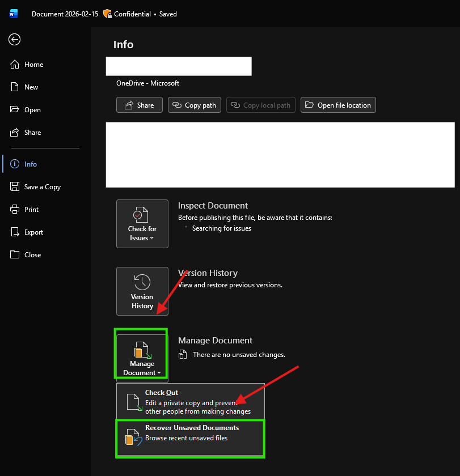Screen dimensions: 460x476
Task: Select Share in the left sidebar
Action: pyautogui.click(x=32, y=133)
